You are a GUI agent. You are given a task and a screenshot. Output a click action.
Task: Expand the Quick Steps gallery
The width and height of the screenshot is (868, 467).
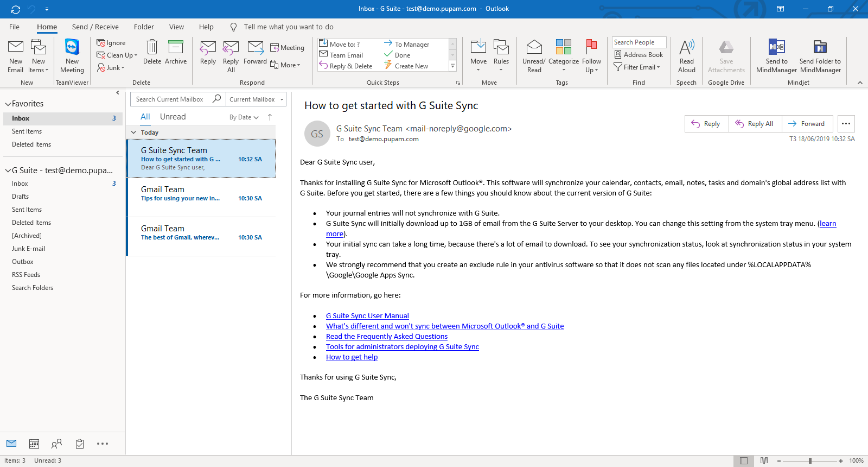point(452,66)
